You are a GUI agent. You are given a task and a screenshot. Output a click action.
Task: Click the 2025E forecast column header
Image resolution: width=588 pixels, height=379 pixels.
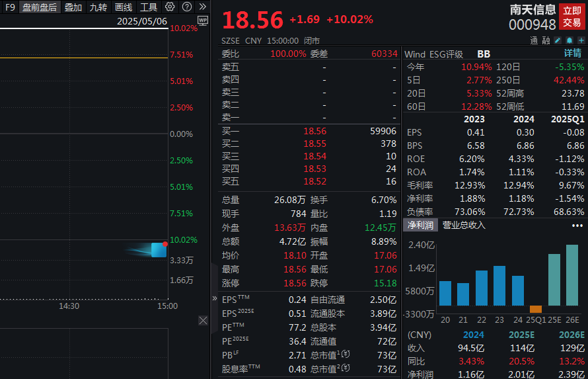coord(521,335)
